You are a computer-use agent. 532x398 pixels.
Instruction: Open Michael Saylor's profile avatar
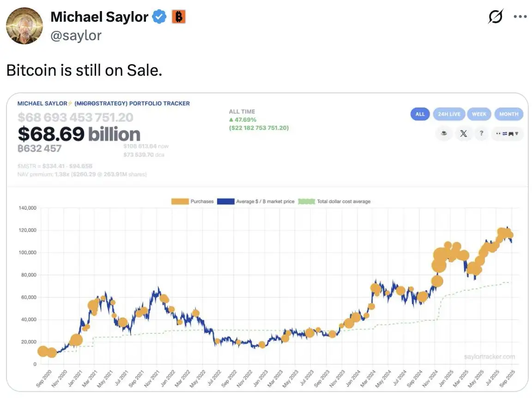[24, 25]
